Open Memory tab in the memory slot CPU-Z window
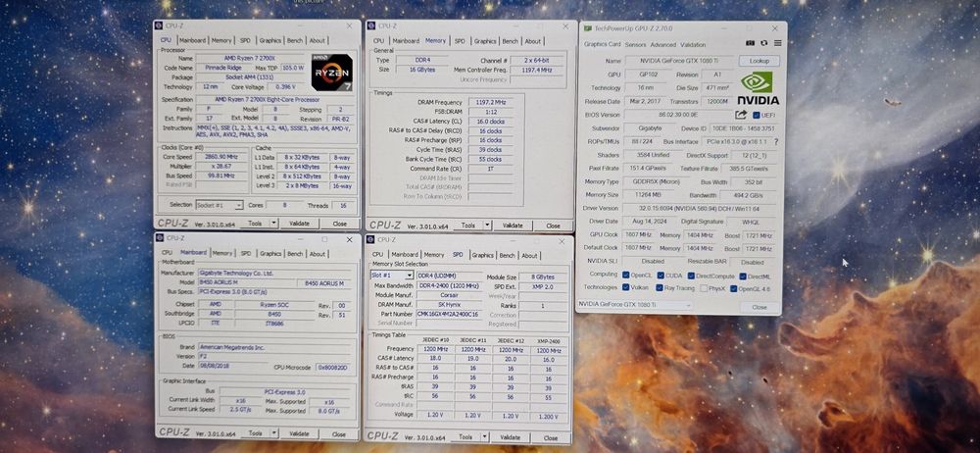Screen dimensions: 980x453 pos(434,255)
